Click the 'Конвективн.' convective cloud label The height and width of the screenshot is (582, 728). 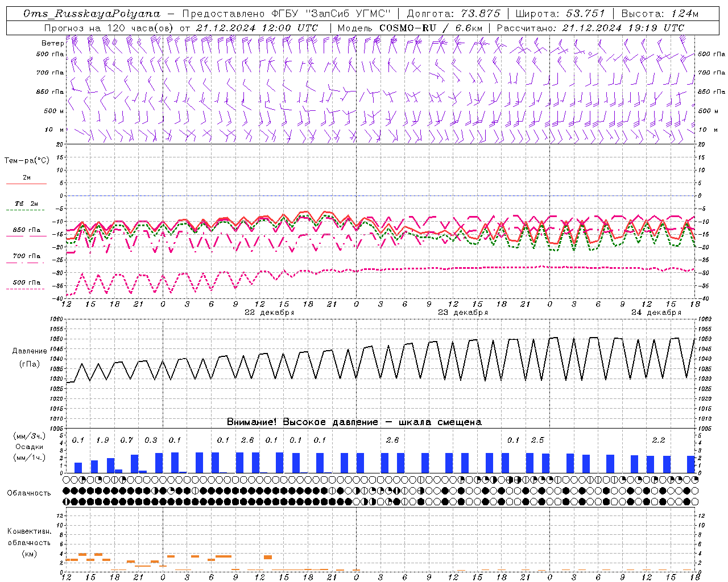[29, 531]
